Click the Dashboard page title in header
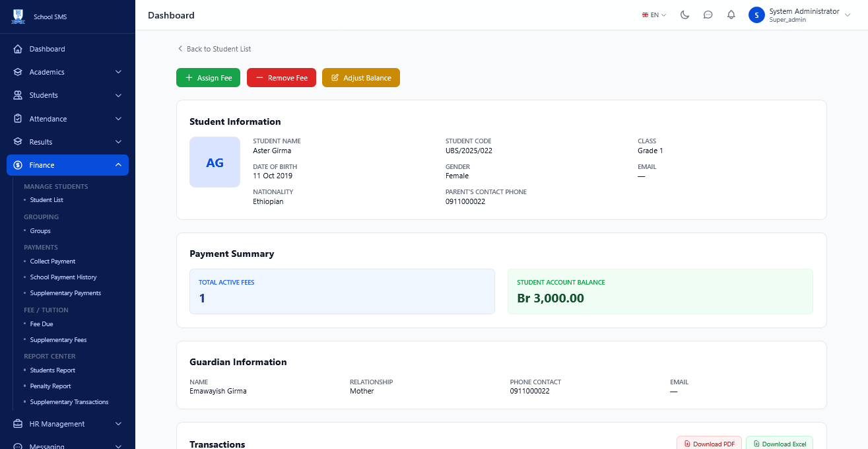The width and height of the screenshot is (868, 449). pos(171,15)
